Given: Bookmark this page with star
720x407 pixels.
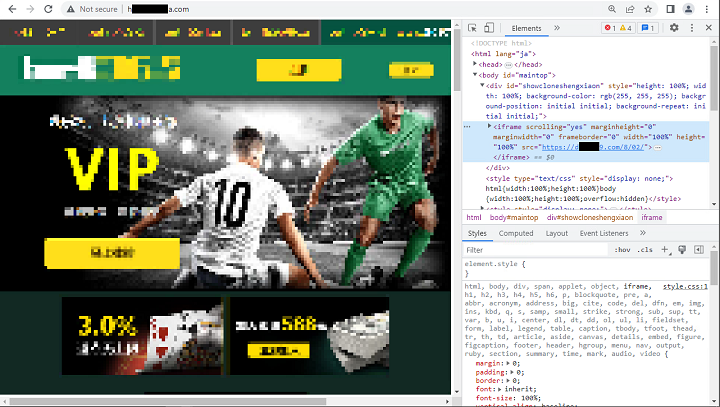Looking at the screenshot, I should pos(648,9).
